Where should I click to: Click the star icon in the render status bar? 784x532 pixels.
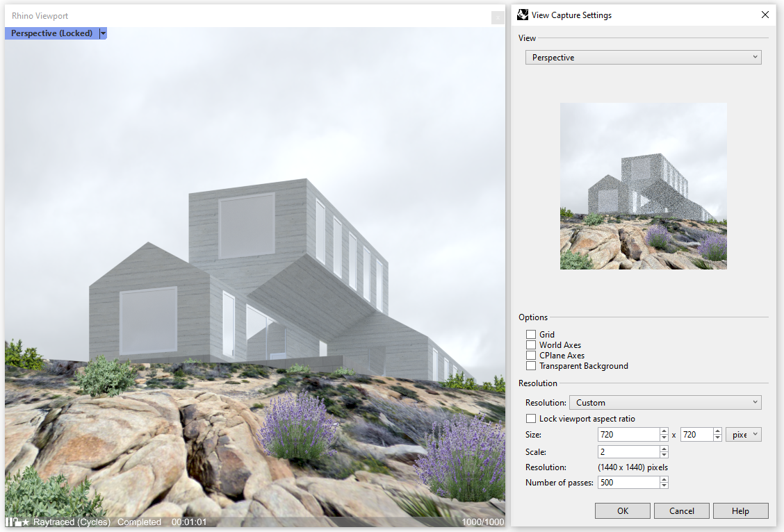26,522
